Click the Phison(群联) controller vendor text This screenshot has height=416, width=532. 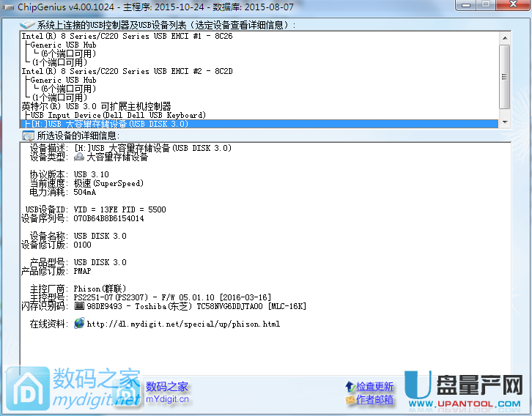coord(100,289)
